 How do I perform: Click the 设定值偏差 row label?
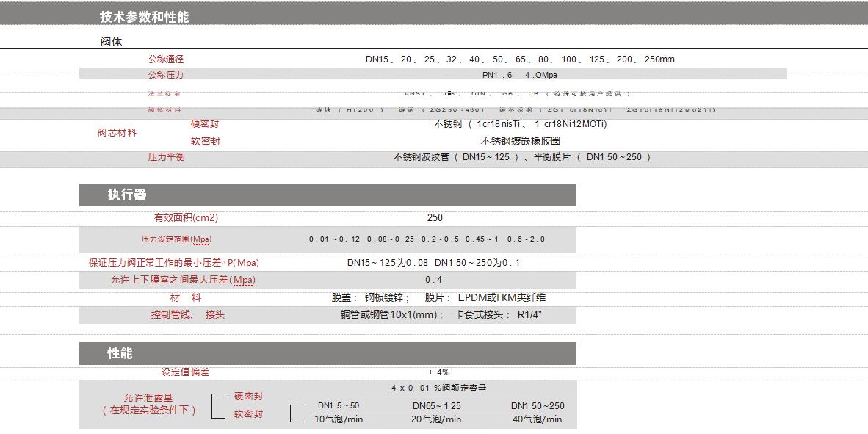(x=185, y=372)
